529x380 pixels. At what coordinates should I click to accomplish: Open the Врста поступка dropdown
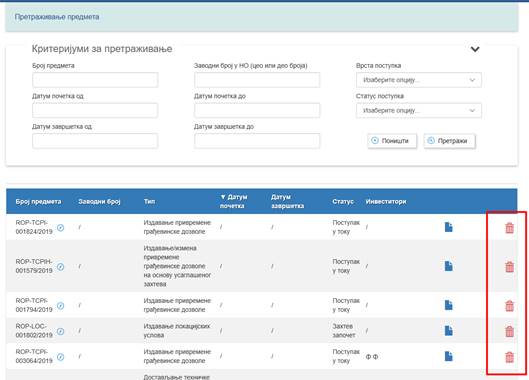click(419, 80)
